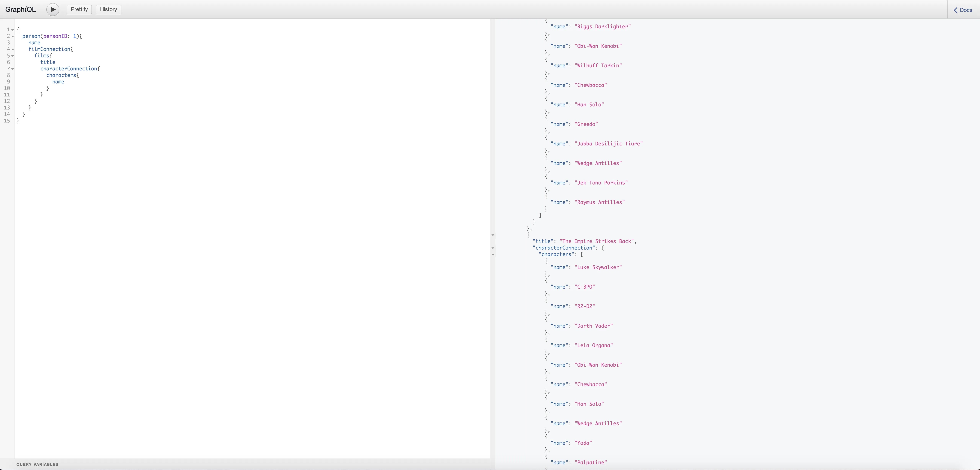
Task: Collapse the Empire Strikes Back film object in results
Action: [493, 235]
